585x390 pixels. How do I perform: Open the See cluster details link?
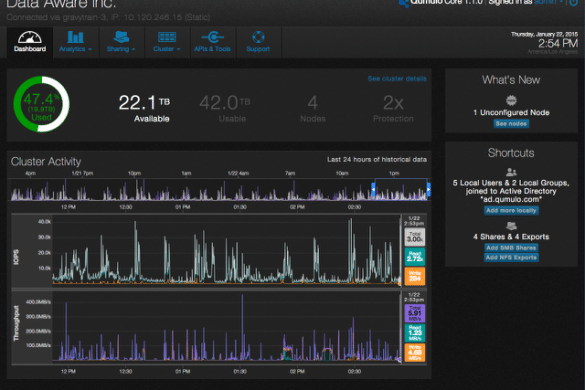tap(397, 79)
